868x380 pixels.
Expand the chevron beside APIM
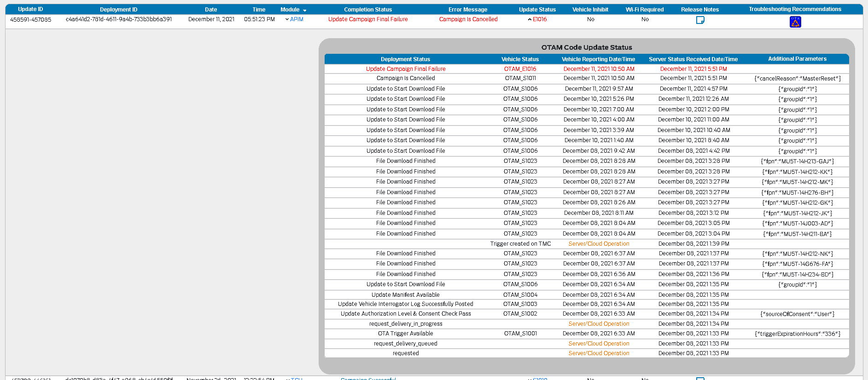click(x=287, y=19)
